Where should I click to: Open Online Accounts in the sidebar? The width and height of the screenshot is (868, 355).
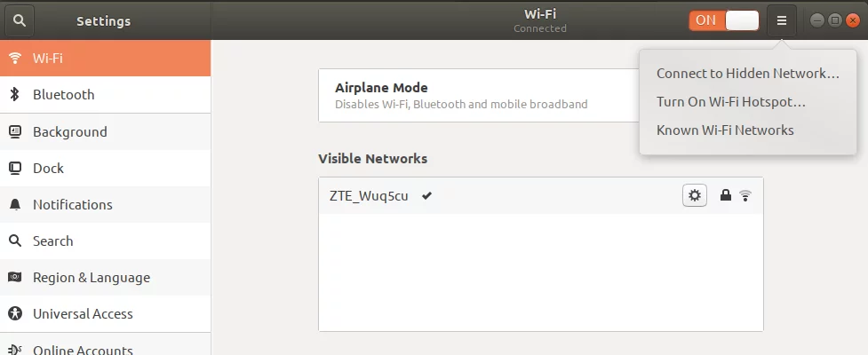tap(105, 345)
